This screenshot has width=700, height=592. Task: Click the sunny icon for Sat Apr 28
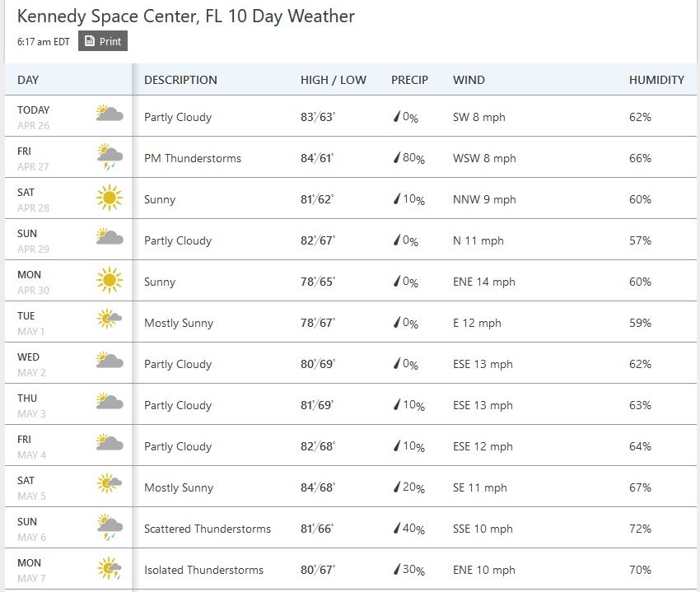point(110,198)
